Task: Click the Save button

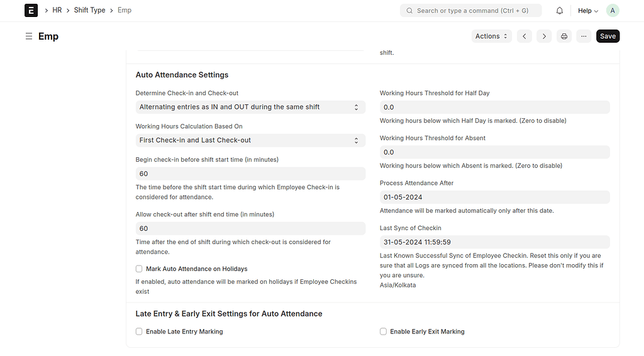Action: click(x=608, y=36)
